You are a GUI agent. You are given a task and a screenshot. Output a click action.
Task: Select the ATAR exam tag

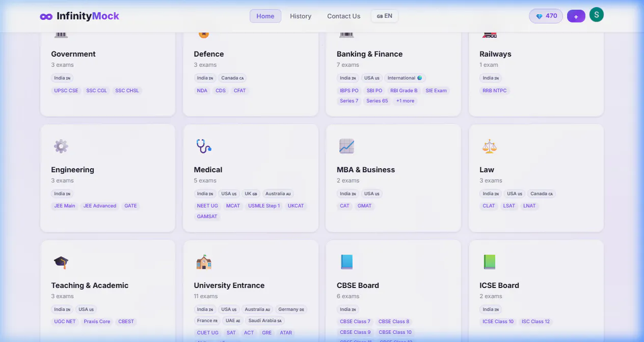286,333
